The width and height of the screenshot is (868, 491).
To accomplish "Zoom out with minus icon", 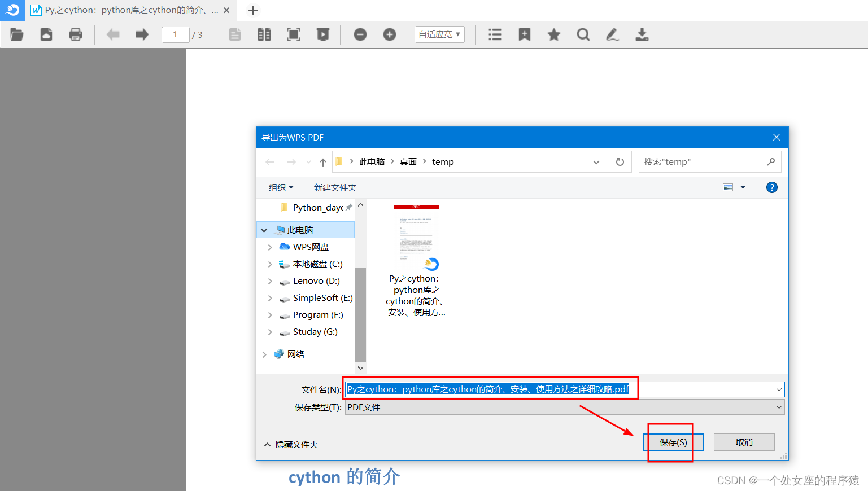I will (360, 34).
